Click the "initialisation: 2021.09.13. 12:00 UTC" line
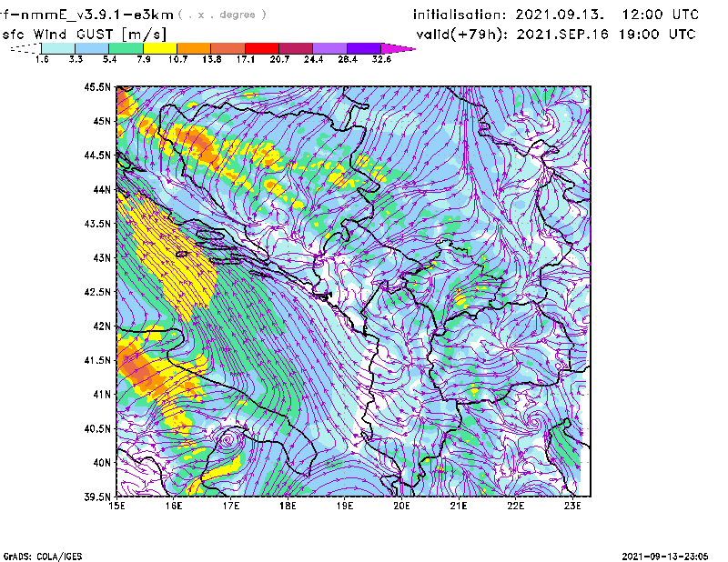 point(556,15)
